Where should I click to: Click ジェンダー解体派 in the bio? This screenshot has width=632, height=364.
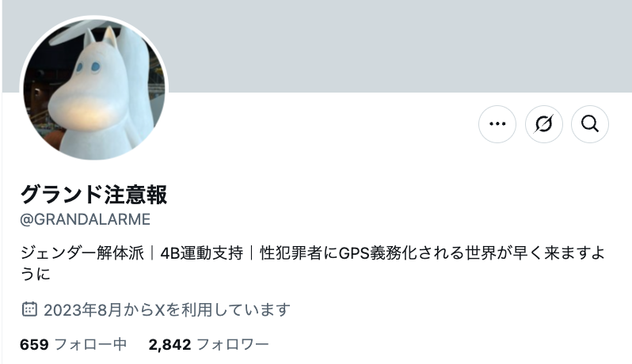82,253
